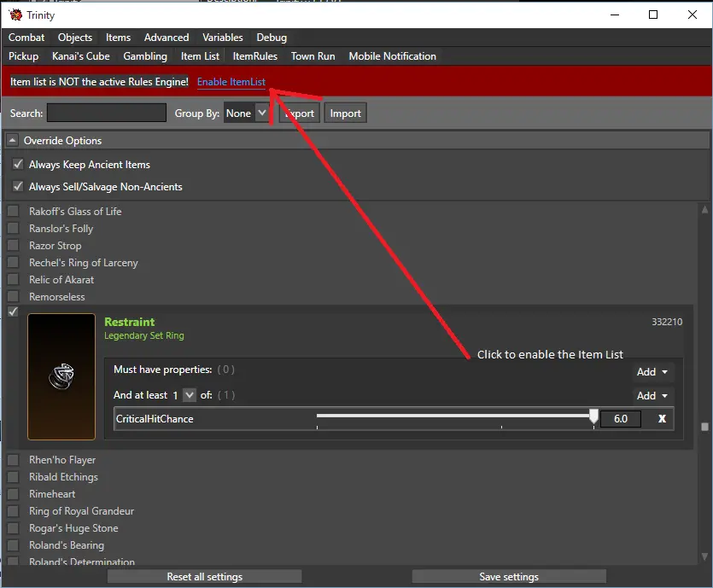The height and width of the screenshot is (588, 713).
Task: Check Ribald Etchings item
Action: [x=13, y=477]
